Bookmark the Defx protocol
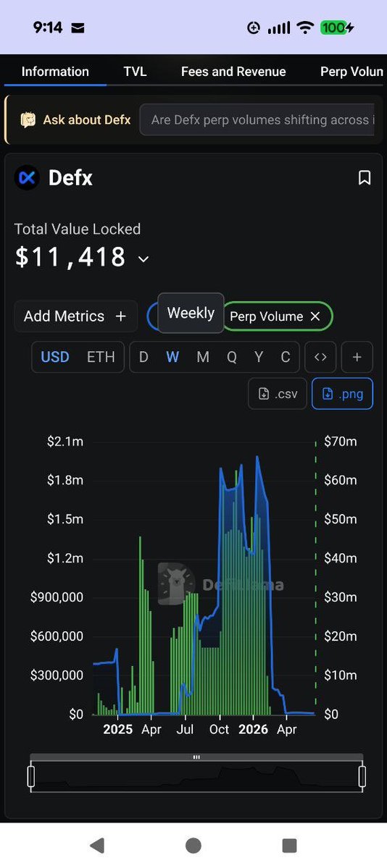The height and width of the screenshot is (868, 387). coord(365,177)
